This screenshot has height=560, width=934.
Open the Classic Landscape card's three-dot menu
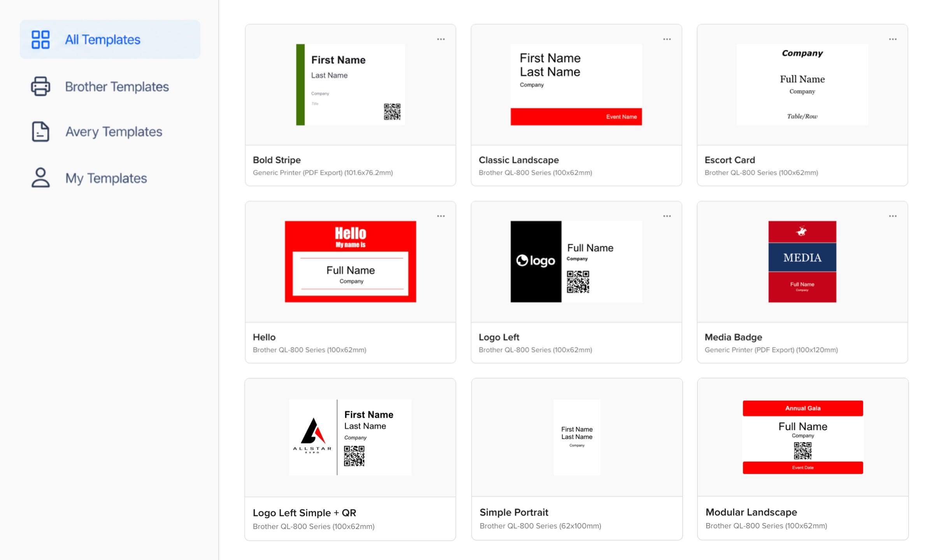click(x=667, y=39)
